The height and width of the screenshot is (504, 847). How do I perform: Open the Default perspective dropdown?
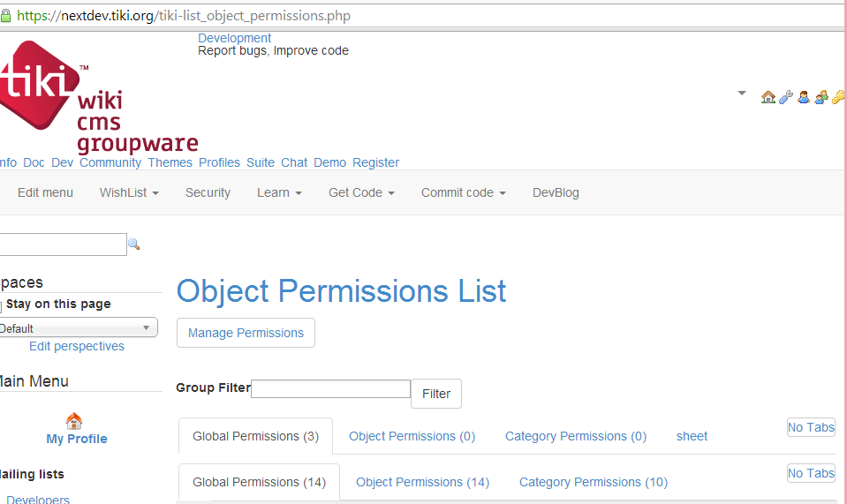coord(78,328)
